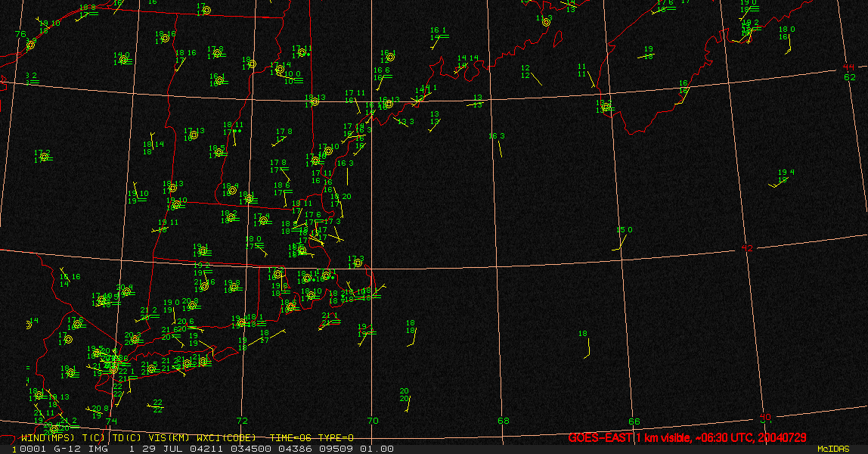This screenshot has height=454, width=868.
Task: Click the green 72 longitude label
Action: [242, 421]
